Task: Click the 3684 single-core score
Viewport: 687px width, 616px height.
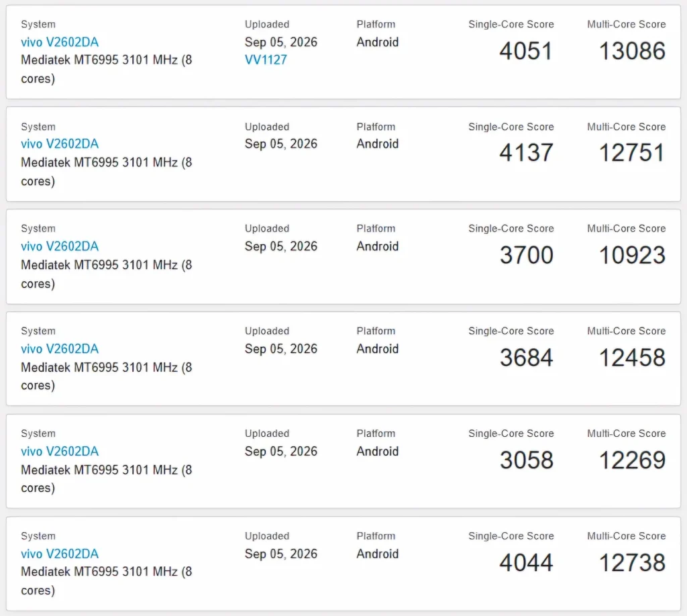Action: pyautogui.click(x=527, y=358)
